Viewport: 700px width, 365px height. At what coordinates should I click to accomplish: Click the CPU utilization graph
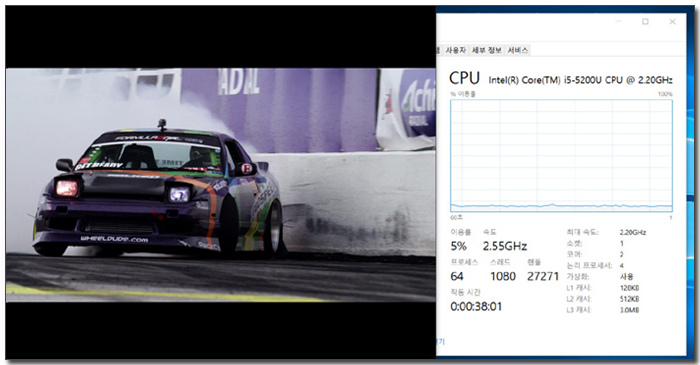pos(561,156)
